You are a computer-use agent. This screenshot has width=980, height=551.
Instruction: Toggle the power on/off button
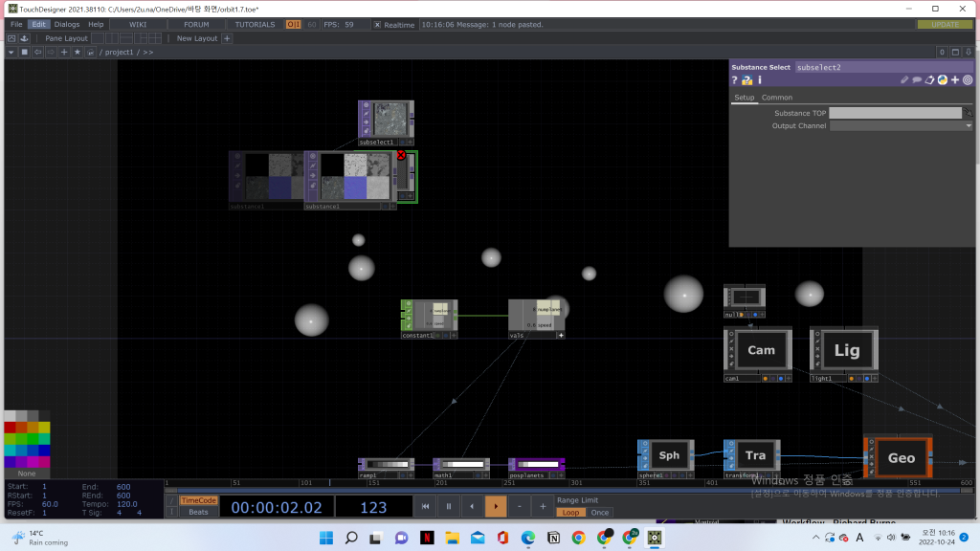293,24
